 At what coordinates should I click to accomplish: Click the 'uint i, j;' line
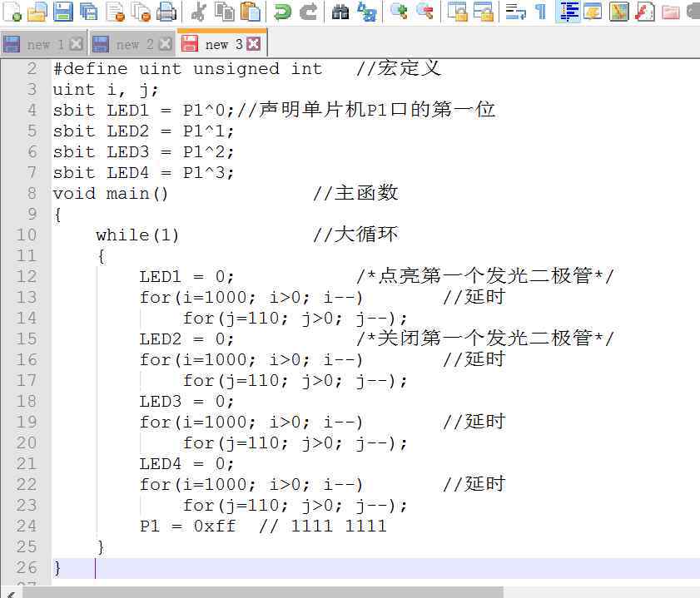tap(106, 90)
